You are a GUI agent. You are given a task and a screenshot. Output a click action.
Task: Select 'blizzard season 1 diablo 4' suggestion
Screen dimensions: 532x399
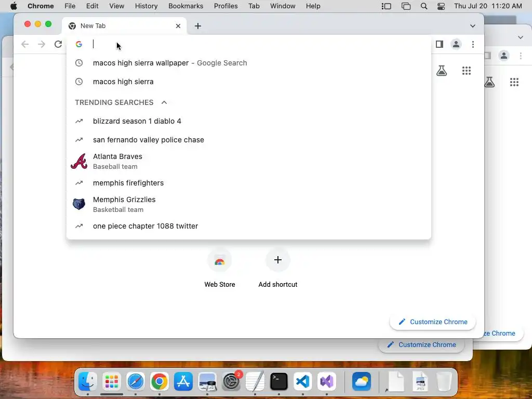click(249, 121)
